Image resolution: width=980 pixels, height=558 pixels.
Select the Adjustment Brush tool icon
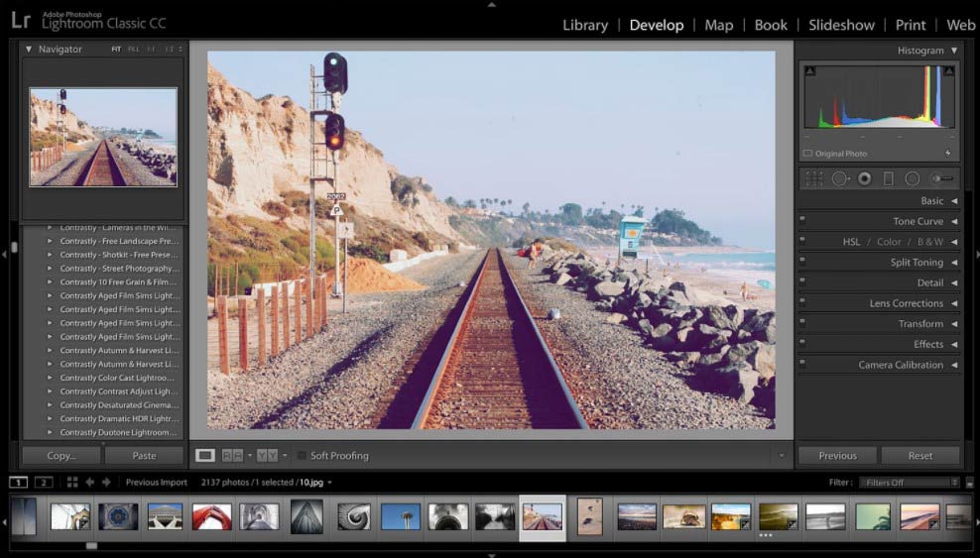click(x=942, y=178)
